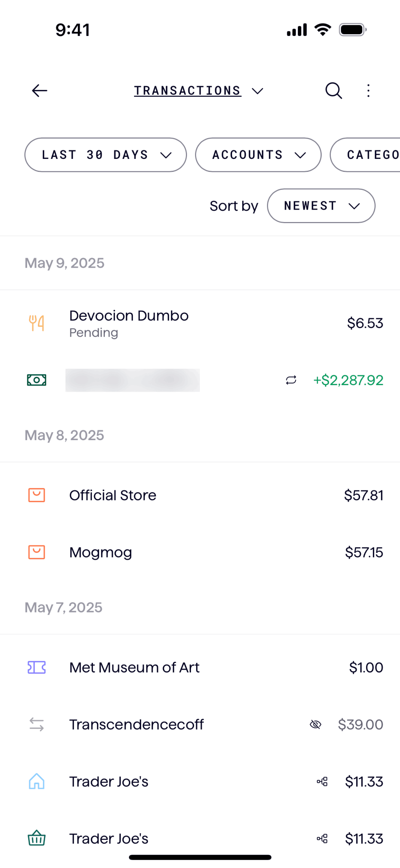Open the partially visible Category filter
Viewport: 400px width, 868px height.
tap(370, 155)
